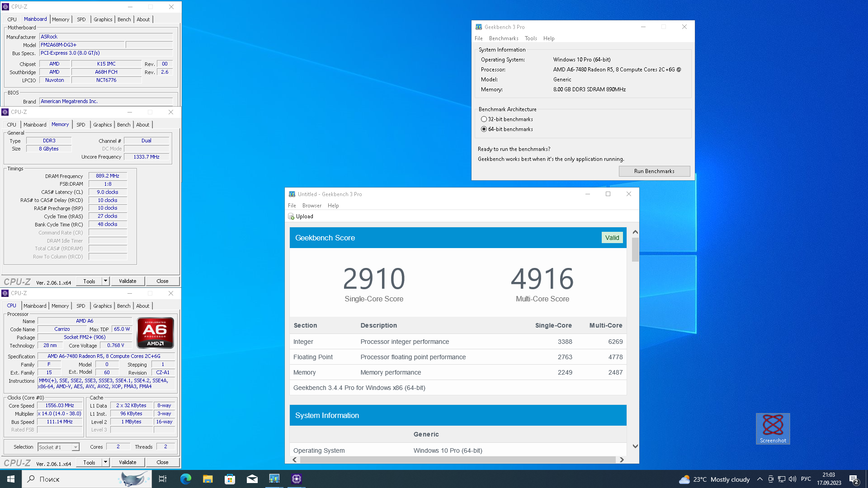Click the CPU-Z Mainboard window title icon

click(x=5, y=7)
